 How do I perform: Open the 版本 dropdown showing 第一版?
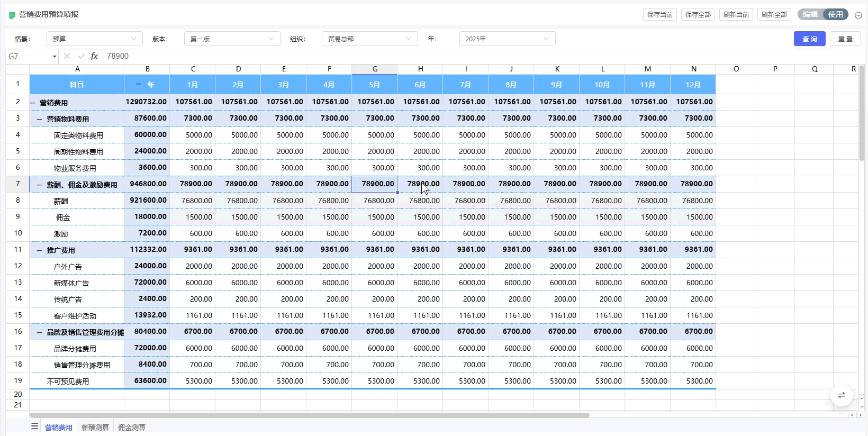232,39
